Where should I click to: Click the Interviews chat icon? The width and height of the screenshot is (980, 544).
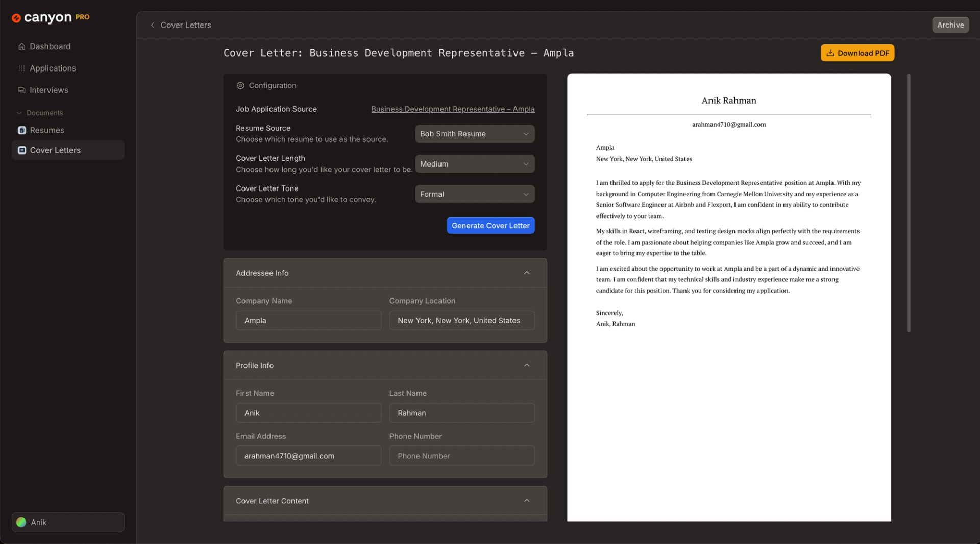click(x=21, y=90)
